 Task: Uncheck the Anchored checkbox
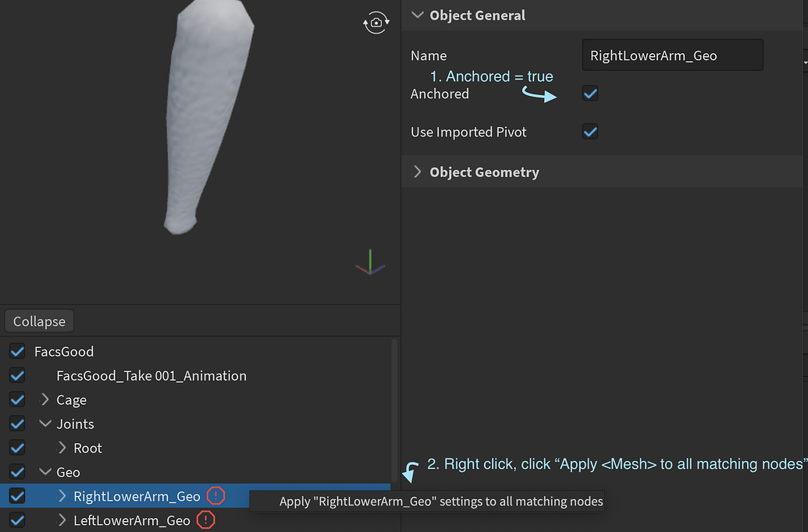(590, 94)
